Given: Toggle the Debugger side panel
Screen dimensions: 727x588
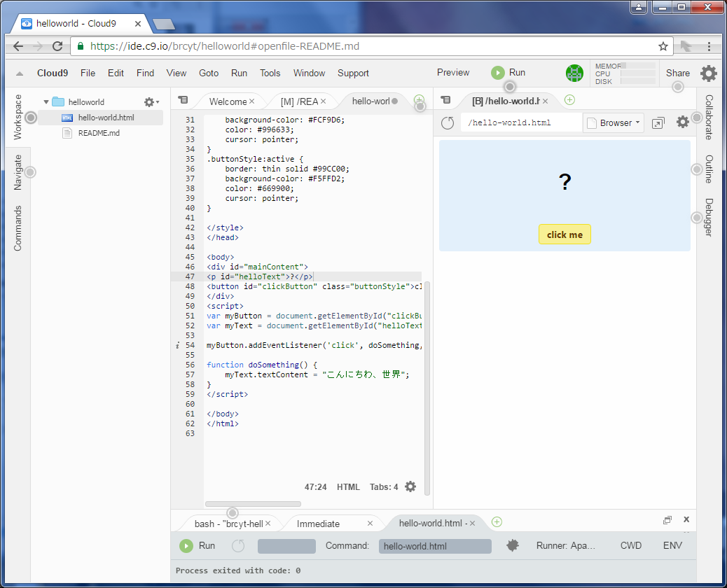Looking at the screenshot, I should 709,217.
